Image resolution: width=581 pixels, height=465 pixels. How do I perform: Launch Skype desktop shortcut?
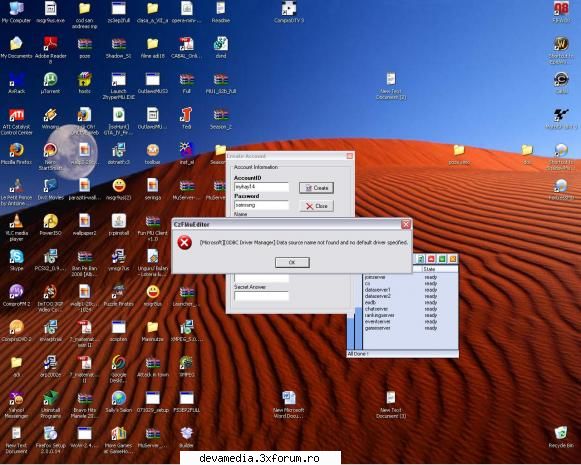16,260
